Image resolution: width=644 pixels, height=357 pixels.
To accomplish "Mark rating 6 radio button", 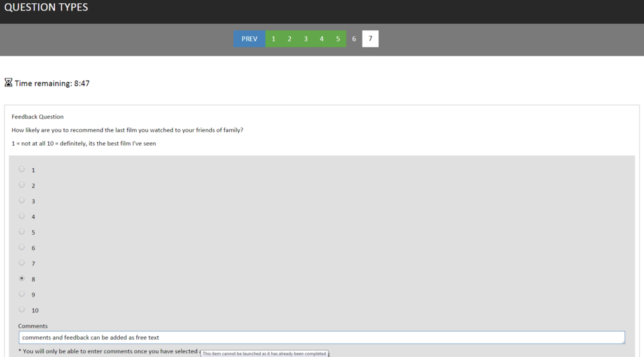I will coord(22,247).
